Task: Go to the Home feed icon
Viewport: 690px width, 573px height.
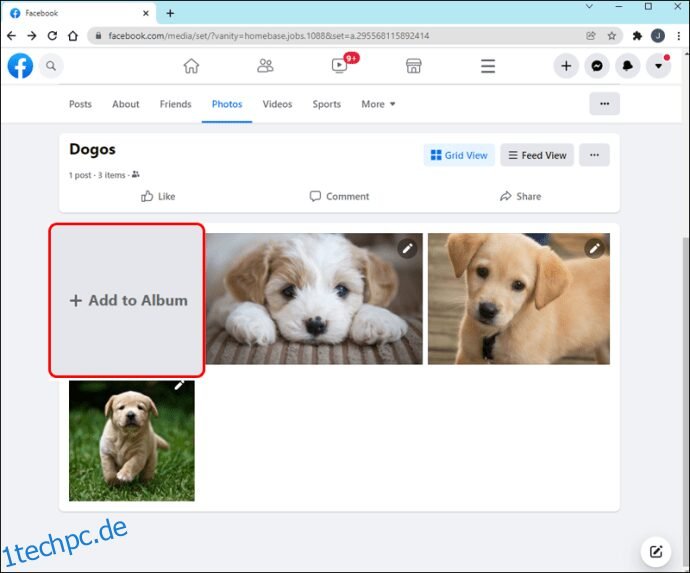Action: click(x=191, y=66)
